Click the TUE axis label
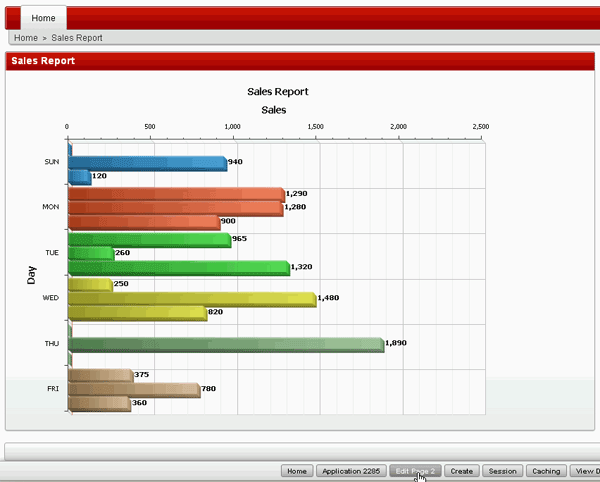The width and height of the screenshot is (600, 482). click(52, 253)
